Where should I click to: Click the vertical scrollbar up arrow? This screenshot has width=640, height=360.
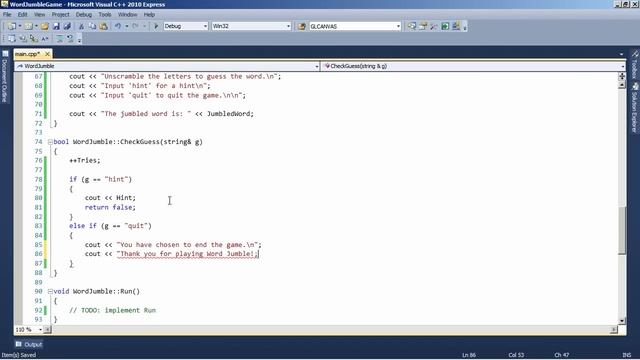click(622, 85)
